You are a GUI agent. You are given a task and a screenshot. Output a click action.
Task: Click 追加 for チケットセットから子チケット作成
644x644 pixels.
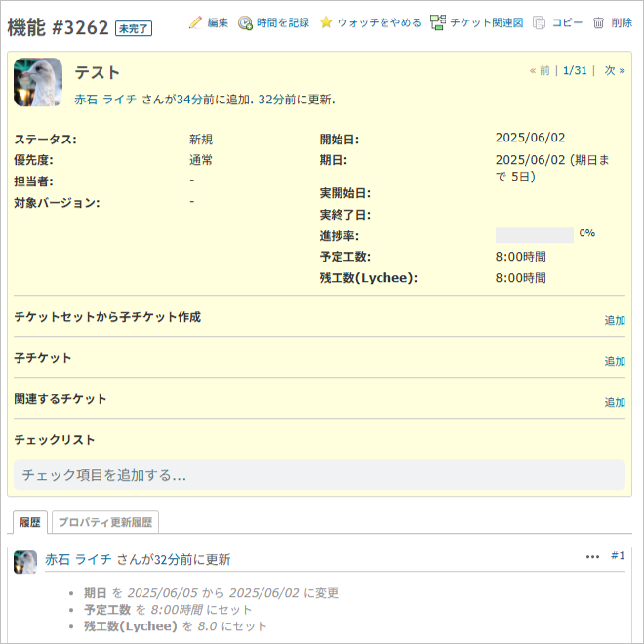615,320
